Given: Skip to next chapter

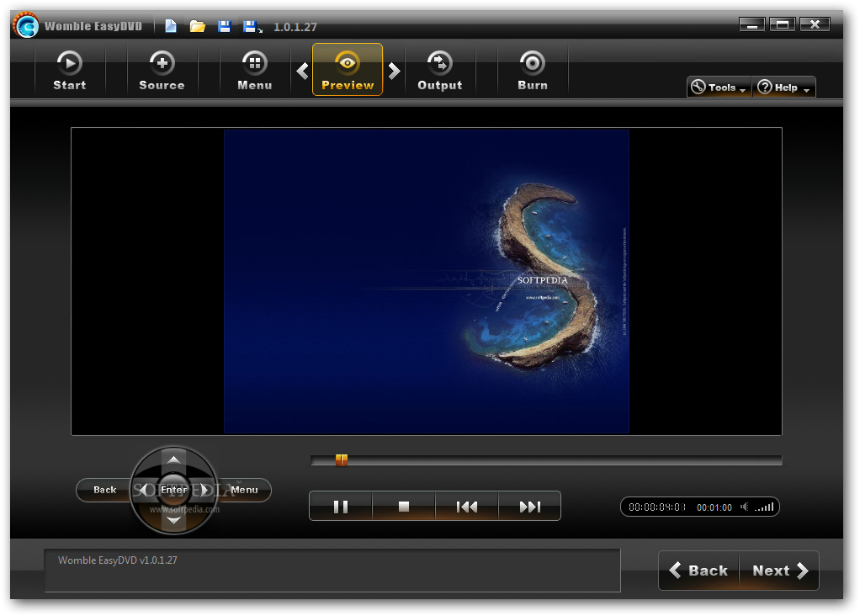Looking at the screenshot, I should click(529, 507).
